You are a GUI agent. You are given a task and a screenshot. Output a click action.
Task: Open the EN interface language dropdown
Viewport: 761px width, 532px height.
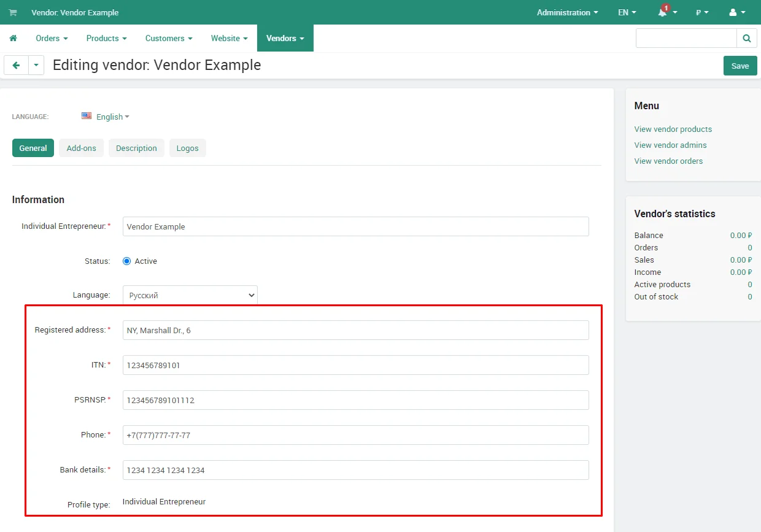[x=627, y=12]
